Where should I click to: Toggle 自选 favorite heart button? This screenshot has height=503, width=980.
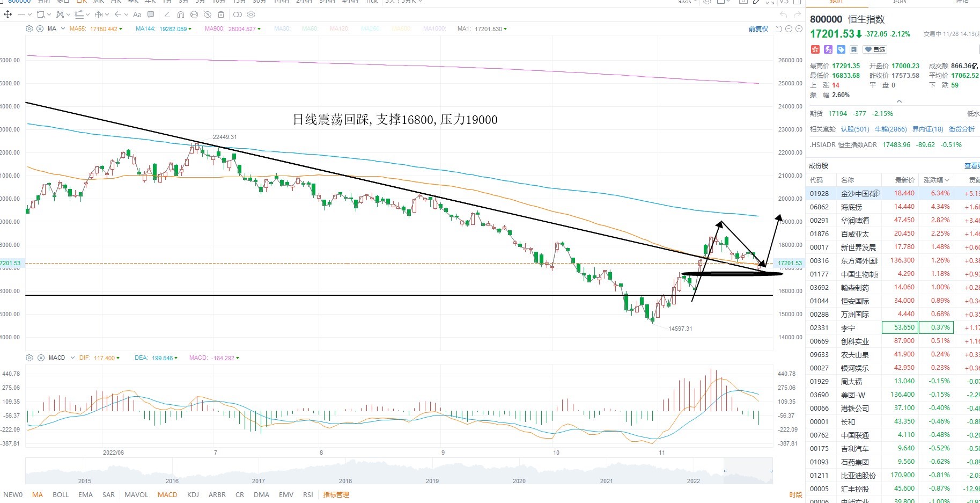coord(875,49)
